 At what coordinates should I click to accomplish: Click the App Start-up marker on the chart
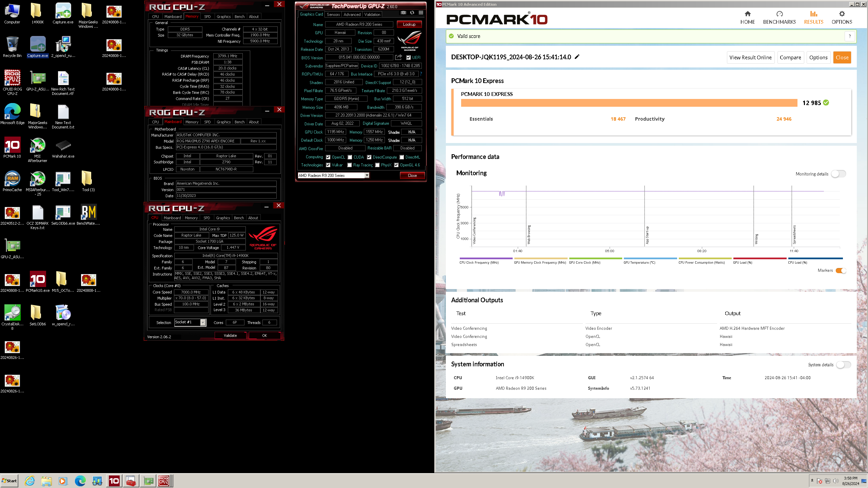[x=647, y=235]
